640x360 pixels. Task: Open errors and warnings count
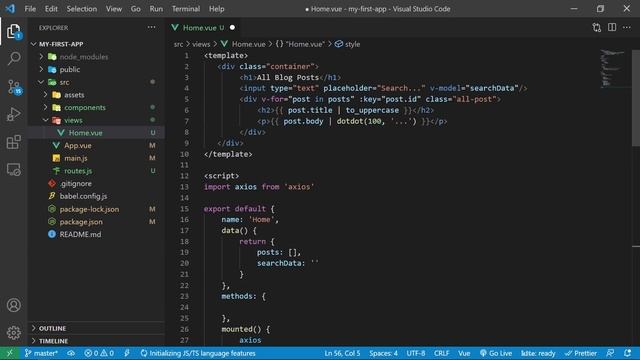pos(99,353)
